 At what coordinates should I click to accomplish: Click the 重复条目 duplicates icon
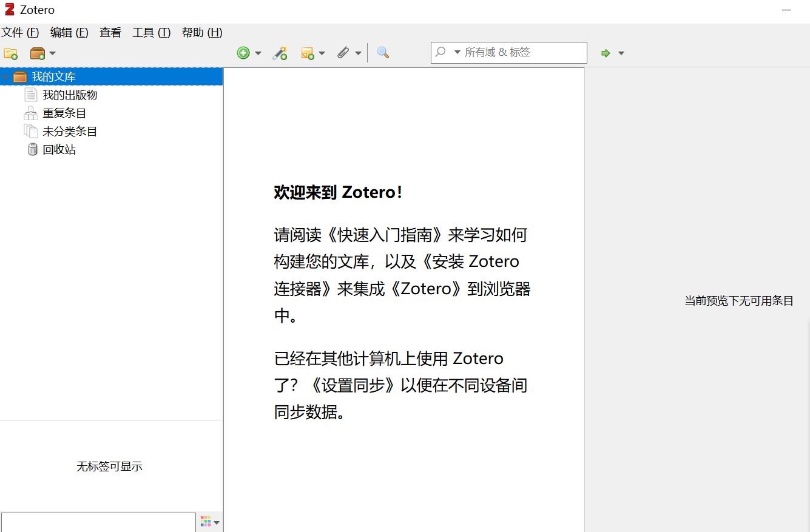point(31,113)
